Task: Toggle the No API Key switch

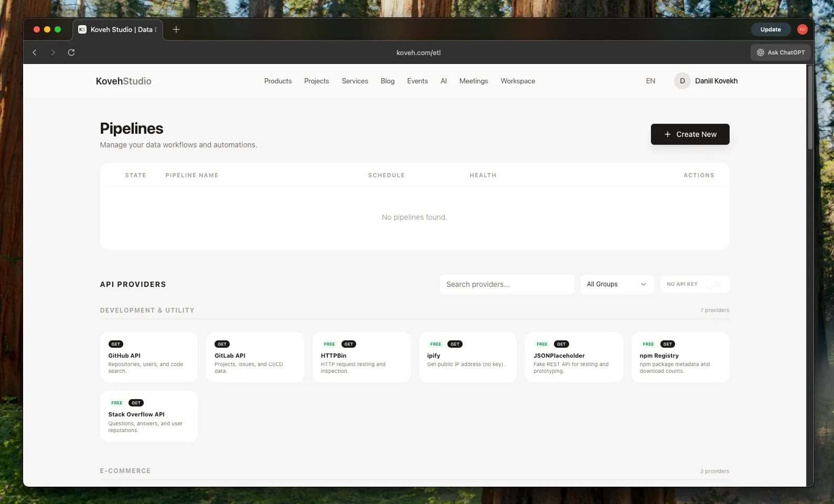Action: [712, 284]
